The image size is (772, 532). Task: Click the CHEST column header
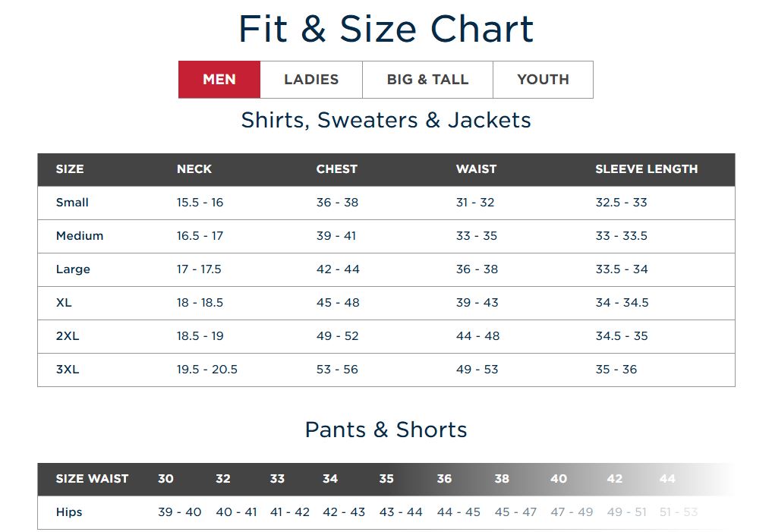point(337,168)
